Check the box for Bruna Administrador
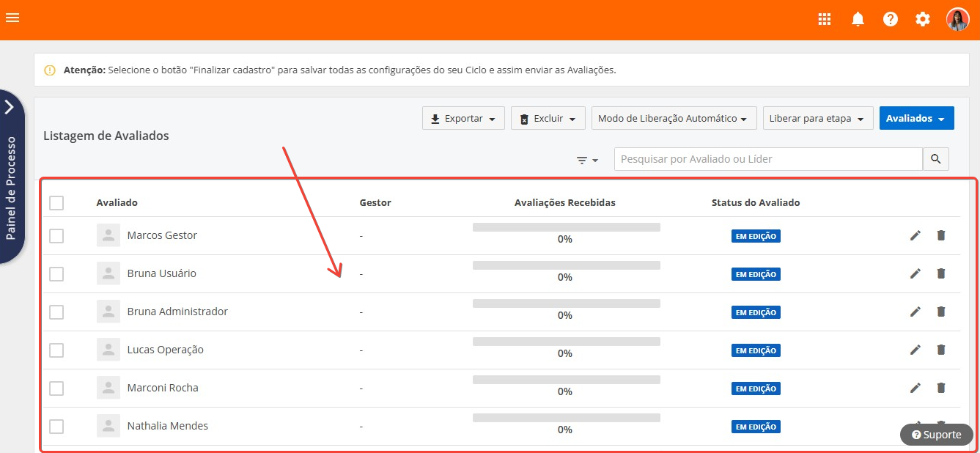The height and width of the screenshot is (453, 980). [x=56, y=312]
